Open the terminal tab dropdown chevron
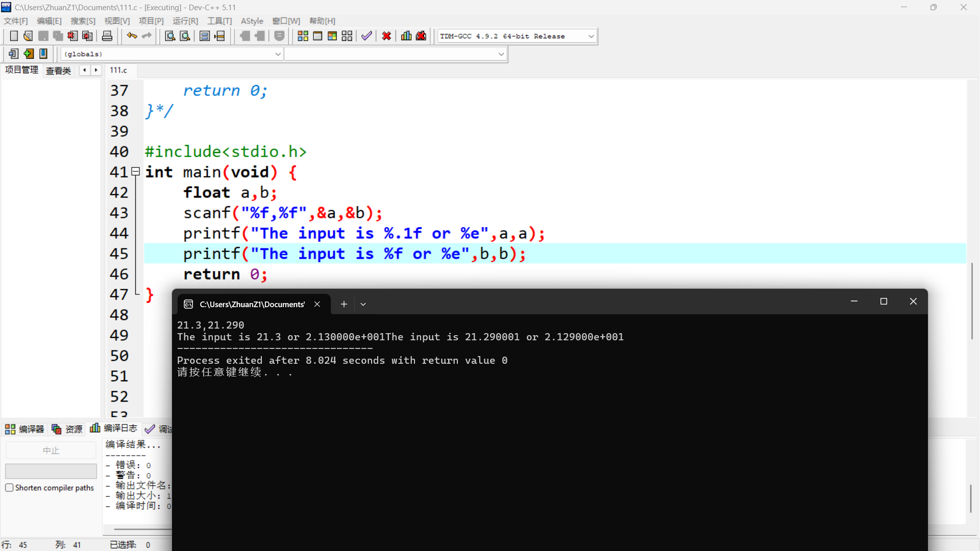The image size is (980, 551). pyautogui.click(x=363, y=304)
